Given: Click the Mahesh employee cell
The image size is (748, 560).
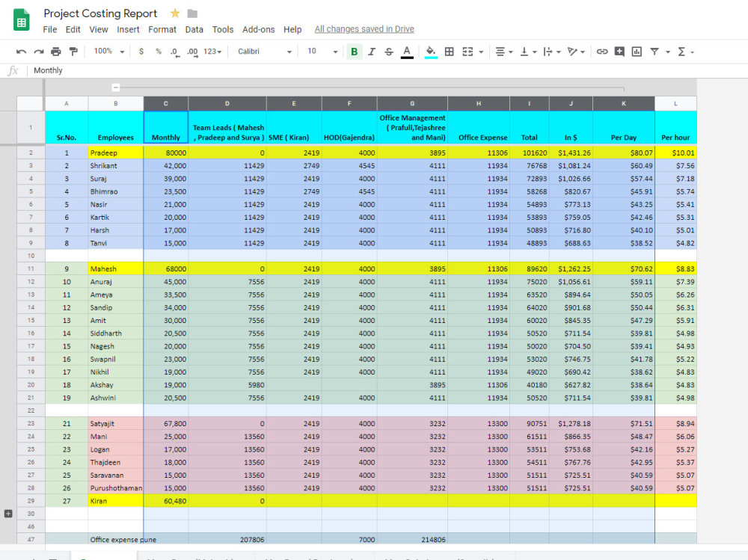Looking at the screenshot, I should [x=115, y=268].
